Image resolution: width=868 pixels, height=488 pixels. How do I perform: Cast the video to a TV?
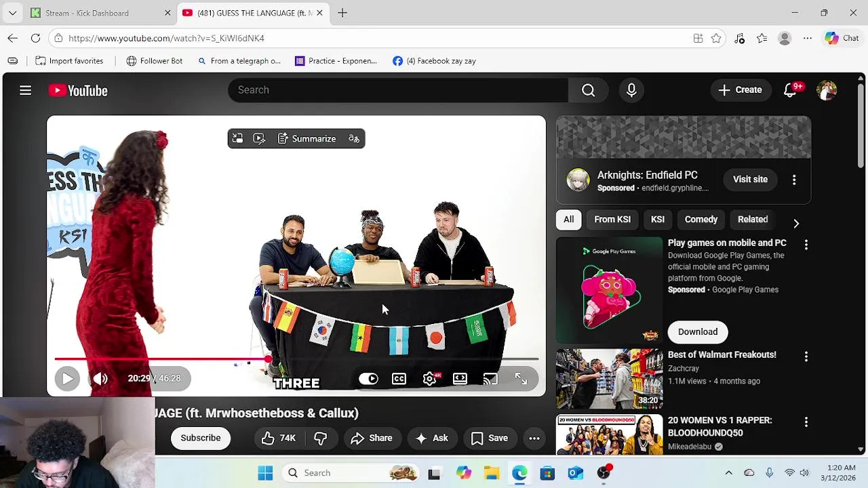pyautogui.click(x=490, y=378)
